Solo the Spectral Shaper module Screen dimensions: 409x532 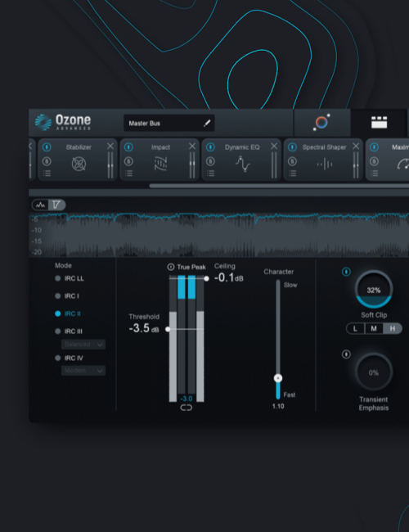[292, 161]
